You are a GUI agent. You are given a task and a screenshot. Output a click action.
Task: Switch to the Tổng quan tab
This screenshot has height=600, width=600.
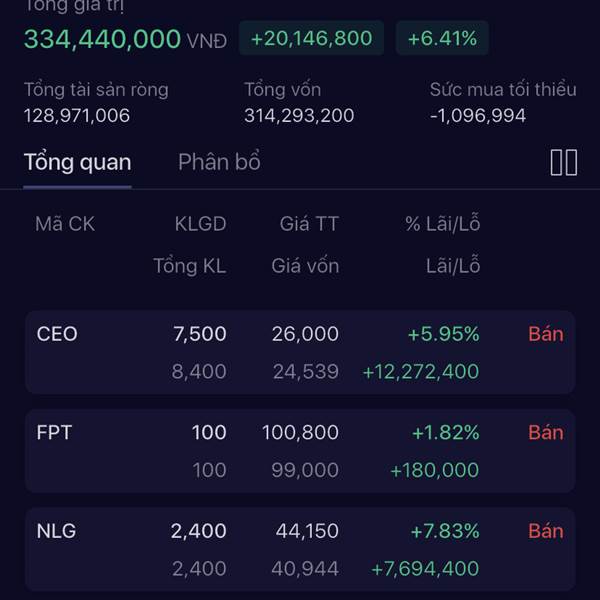pyautogui.click(x=78, y=162)
